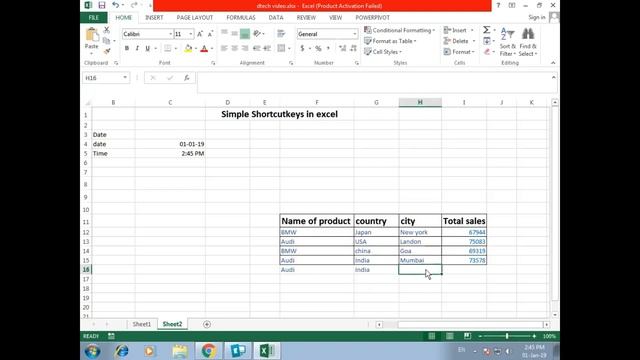Open the Calibri font name dropdown
This screenshot has height=360, width=640.
point(170,34)
